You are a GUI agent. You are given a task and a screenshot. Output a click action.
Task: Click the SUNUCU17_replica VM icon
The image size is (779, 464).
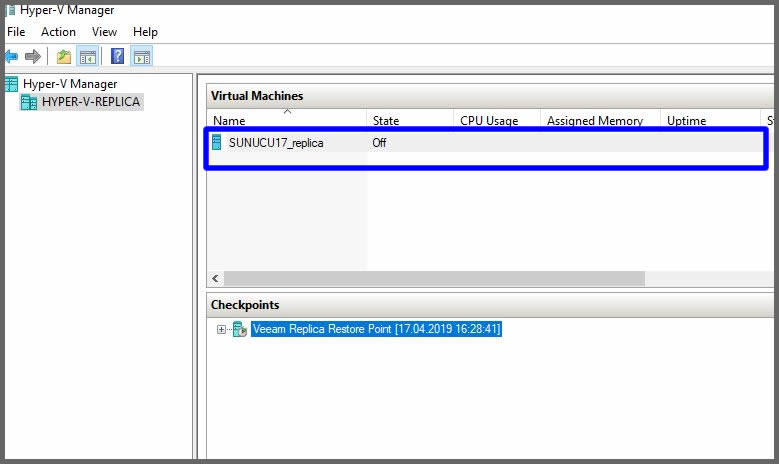216,142
